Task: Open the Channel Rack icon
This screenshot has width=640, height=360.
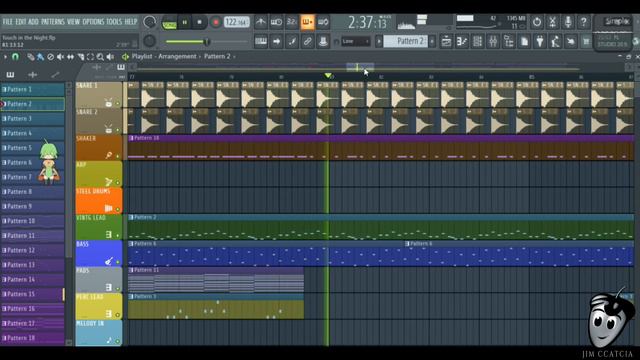Action: tap(477, 41)
